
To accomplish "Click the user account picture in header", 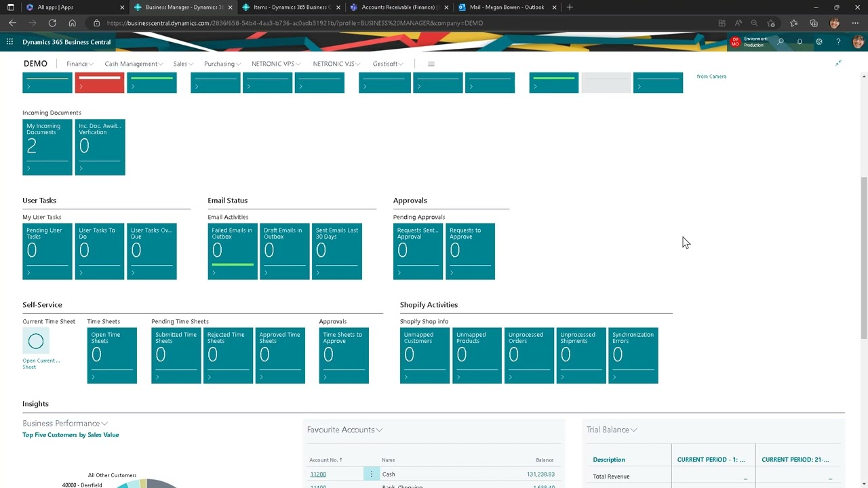I will pyautogui.click(x=857, y=41).
